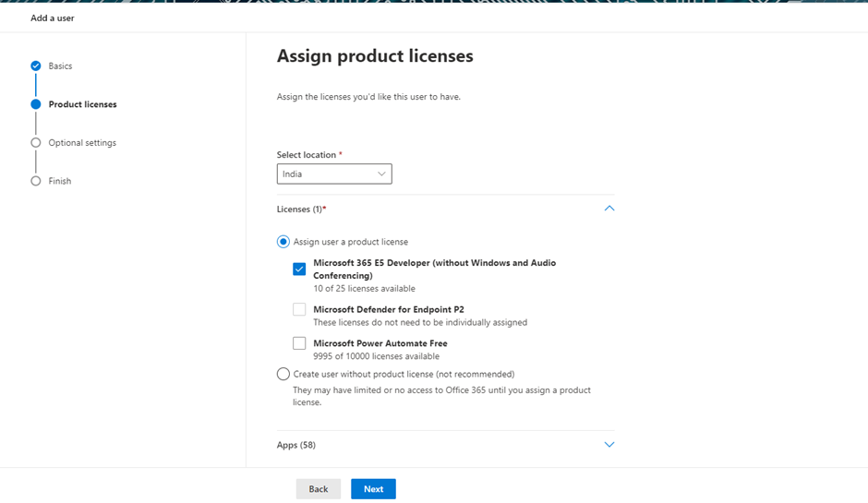Check Microsoft Power Automate Free checkbox
This screenshot has width=868, height=503.
[x=299, y=343]
